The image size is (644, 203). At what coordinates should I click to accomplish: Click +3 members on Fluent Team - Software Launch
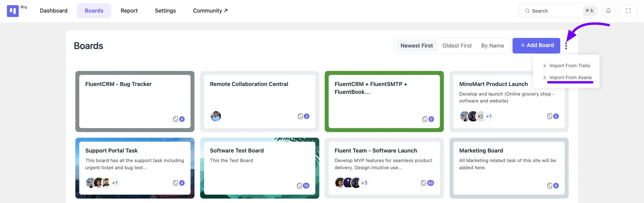pyautogui.click(x=364, y=183)
